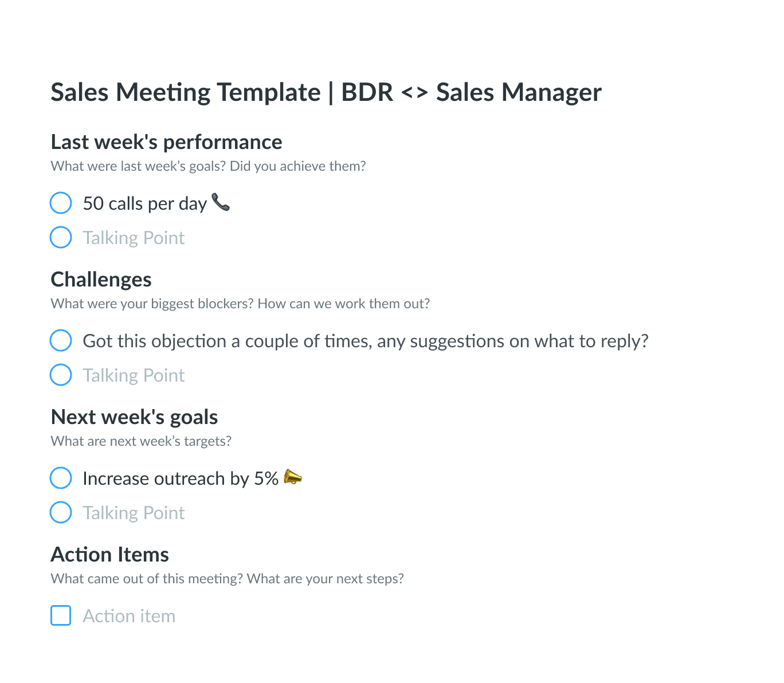Click the telephone emoji after 50 calls per day
This screenshot has width=784, height=683.
tap(221, 202)
